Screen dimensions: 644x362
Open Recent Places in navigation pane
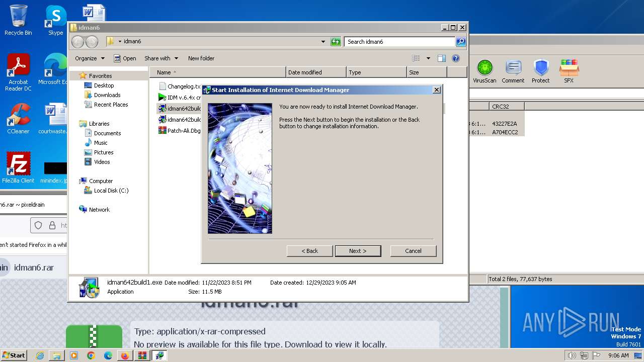pos(111,105)
